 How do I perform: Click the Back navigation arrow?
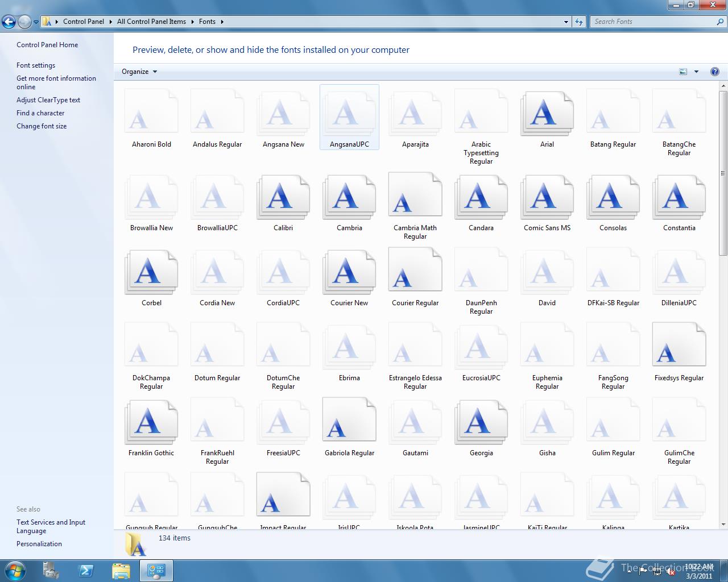tap(9, 22)
